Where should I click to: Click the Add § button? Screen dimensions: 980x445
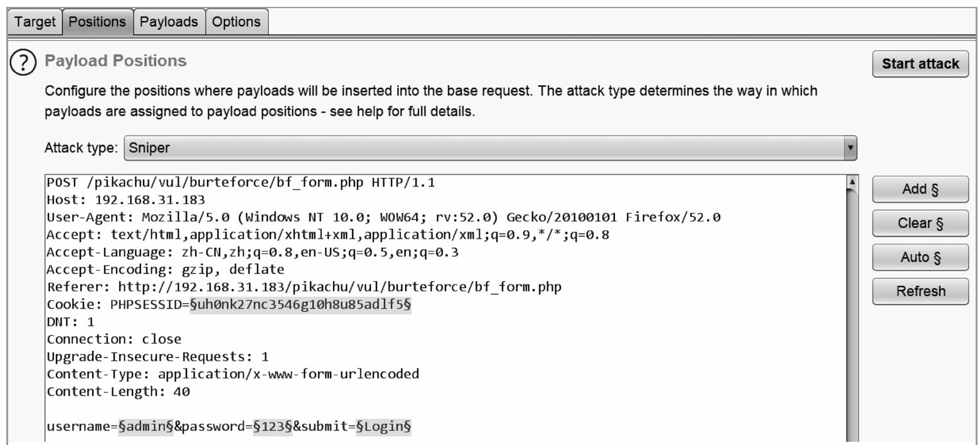pos(920,189)
